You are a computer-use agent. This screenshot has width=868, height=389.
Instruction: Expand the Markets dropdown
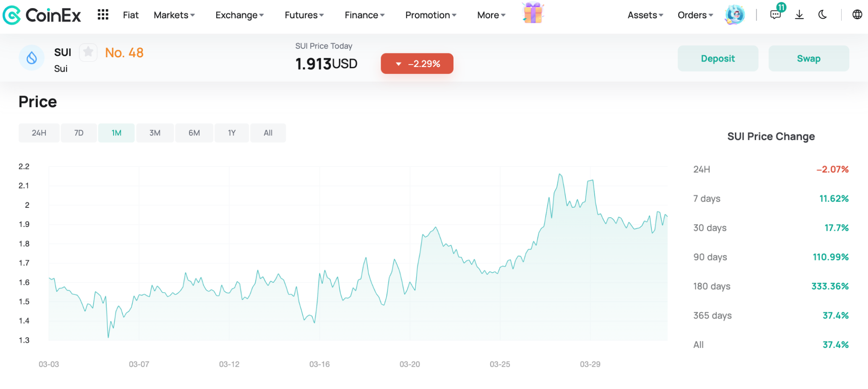174,15
